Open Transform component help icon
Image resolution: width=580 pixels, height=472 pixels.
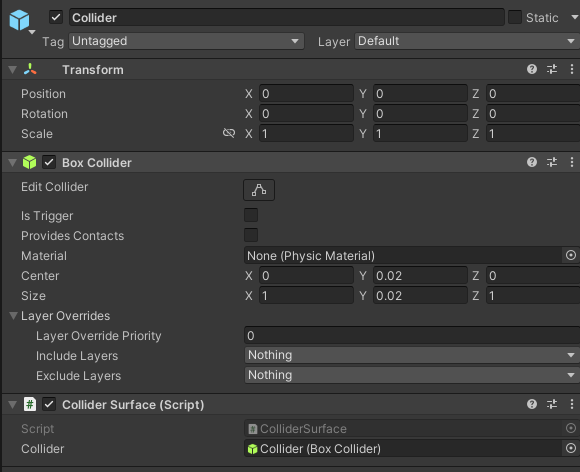tap(532, 69)
